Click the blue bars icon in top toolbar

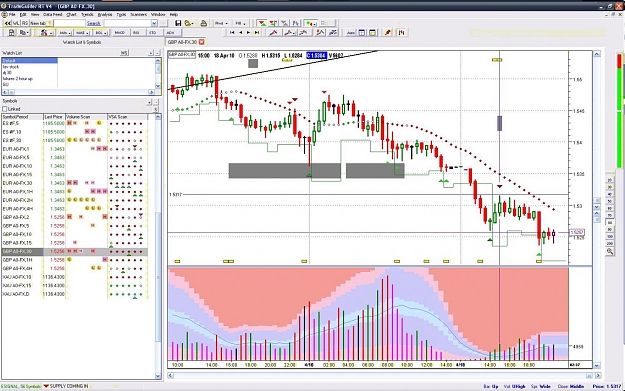(x=295, y=23)
